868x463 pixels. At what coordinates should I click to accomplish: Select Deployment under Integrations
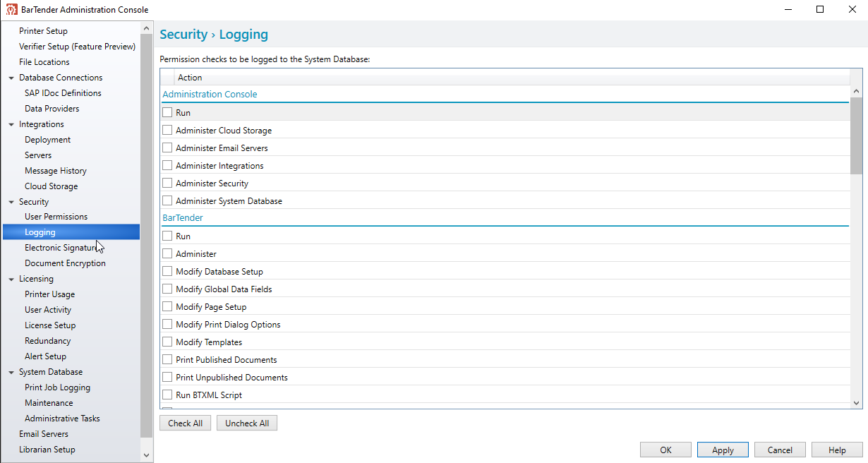pyautogui.click(x=47, y=140)
